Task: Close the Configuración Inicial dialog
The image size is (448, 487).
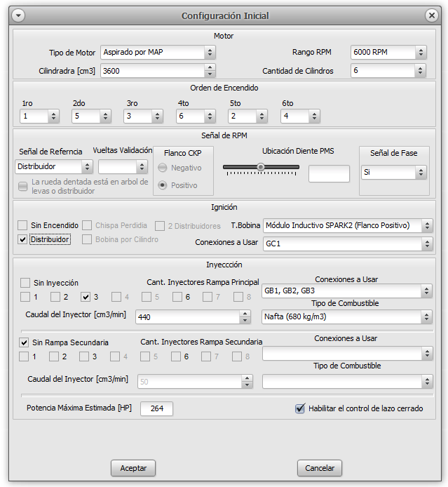Action: tap(431, 15)
